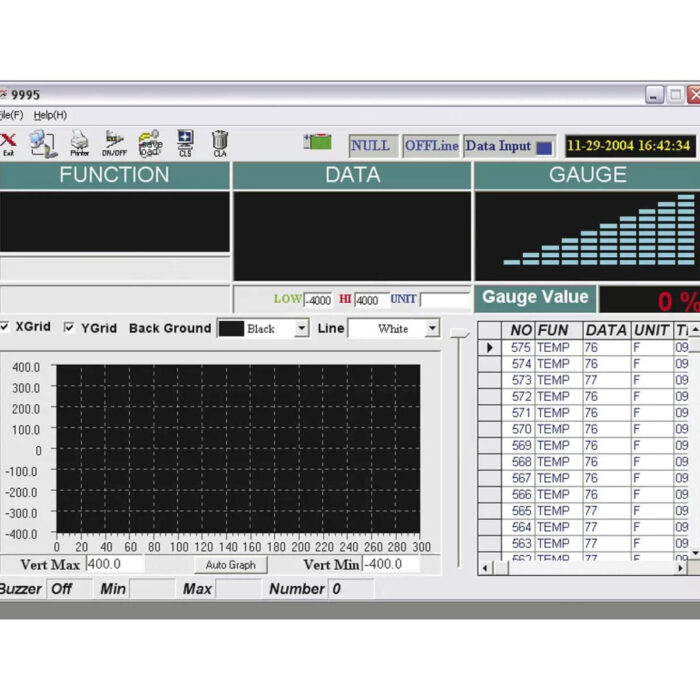Screen dimensions: 700x700
Task: Open the Back Ground color dropdown
Action: coord(301,328)
